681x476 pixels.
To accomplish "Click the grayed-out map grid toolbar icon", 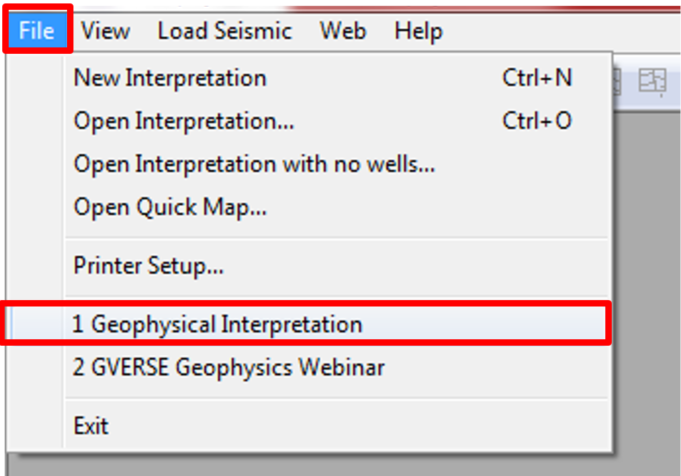I will 652,82.
